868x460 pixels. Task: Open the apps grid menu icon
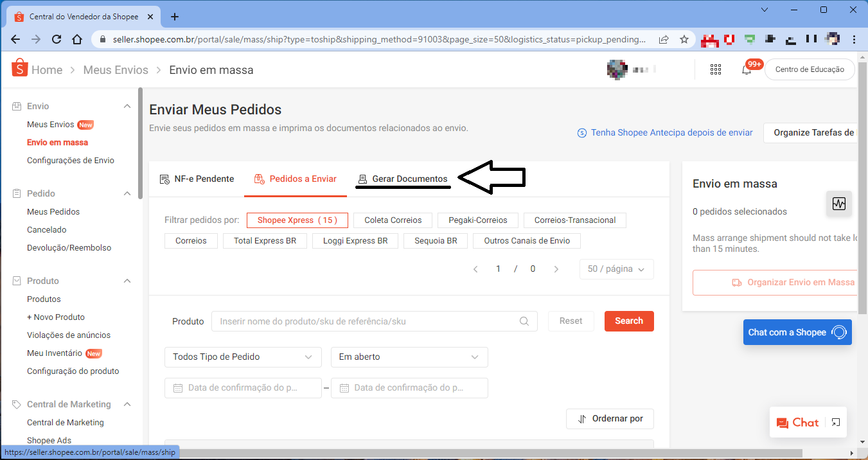point(716,69)
